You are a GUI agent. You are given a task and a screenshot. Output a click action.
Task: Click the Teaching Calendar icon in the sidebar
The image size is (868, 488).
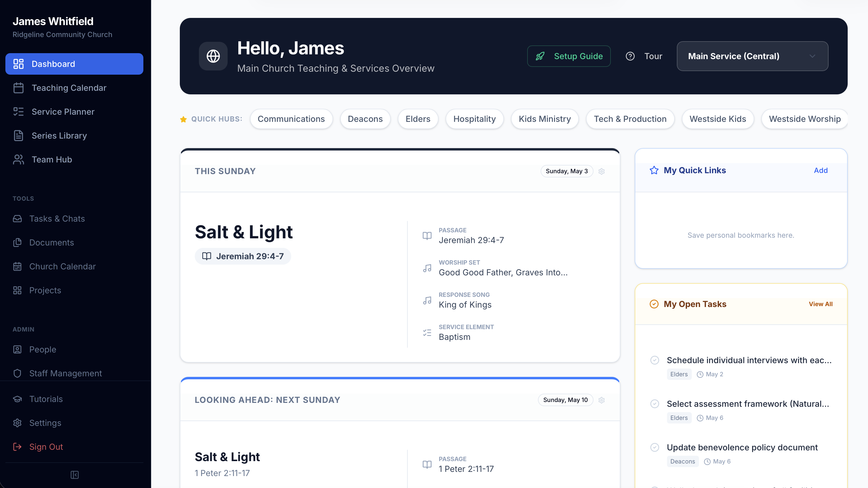19,88
